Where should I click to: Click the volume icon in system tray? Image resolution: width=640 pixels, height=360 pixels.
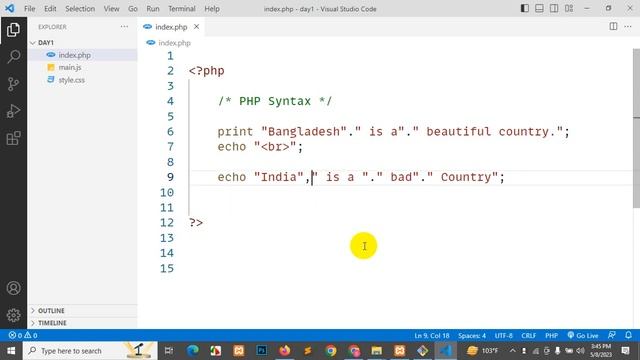pyautogui.click(x=580, y=351)
